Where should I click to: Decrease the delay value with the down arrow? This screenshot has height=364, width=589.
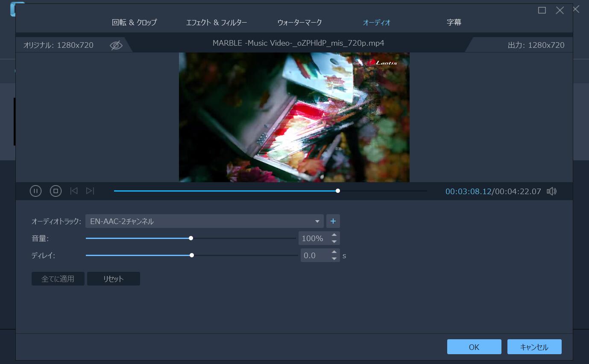pos(334,259)
